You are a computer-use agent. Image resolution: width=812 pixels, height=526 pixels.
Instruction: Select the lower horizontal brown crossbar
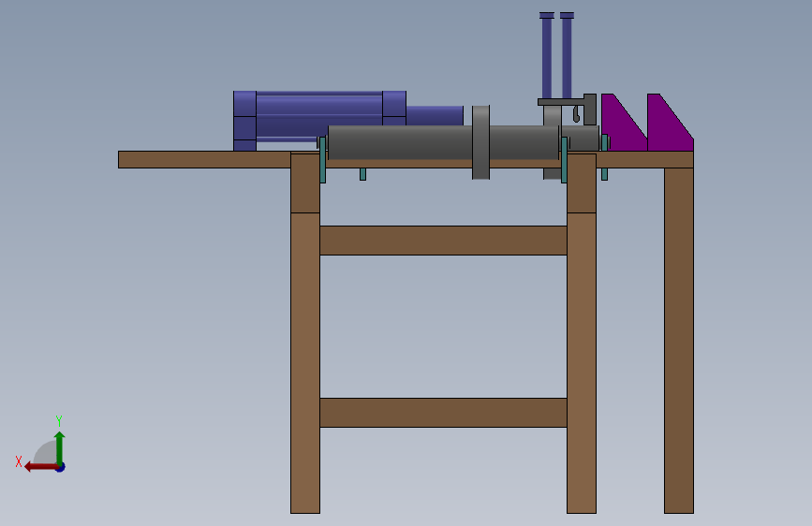443,413
